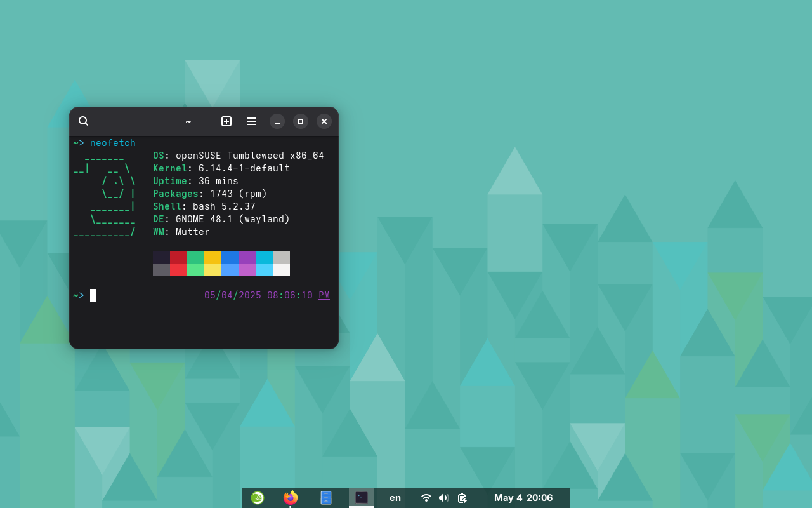Click the WM value 'Mutter'

193,232
